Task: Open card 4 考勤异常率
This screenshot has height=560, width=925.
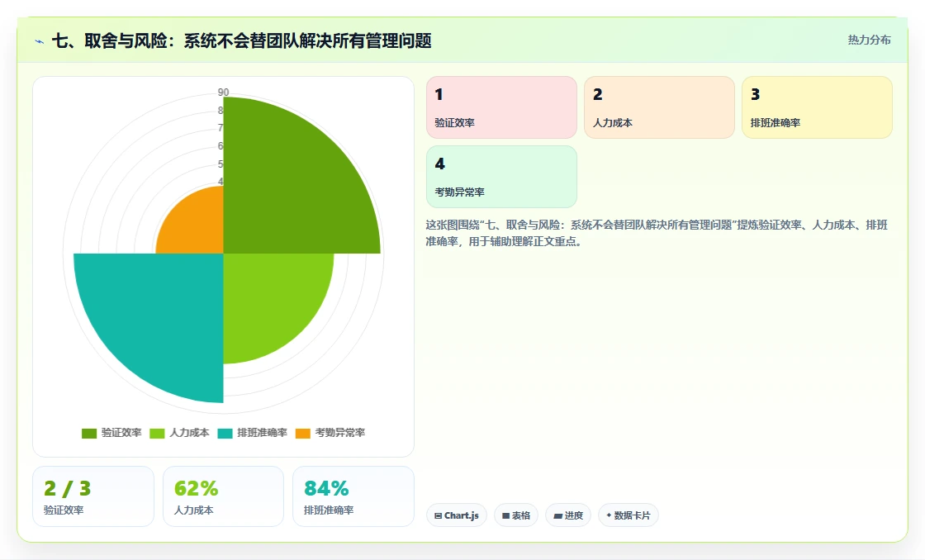Action: (x=501, y=177)
